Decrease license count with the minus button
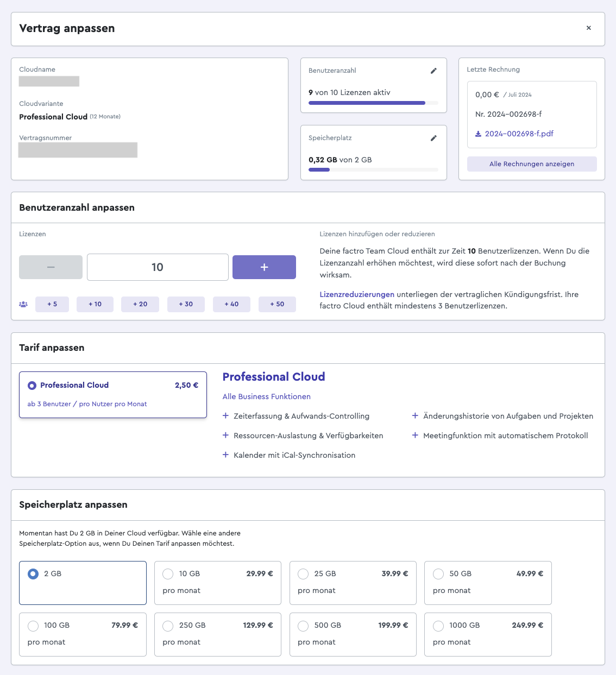 pos(51,267)
